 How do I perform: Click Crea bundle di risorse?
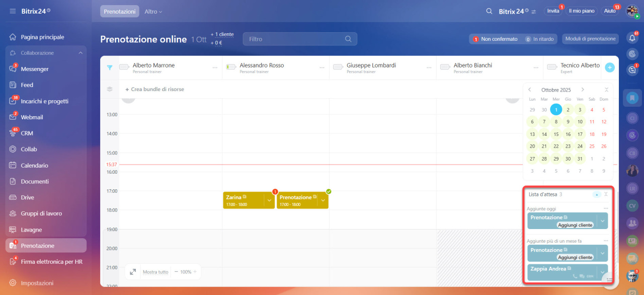(x=154, y=89)
